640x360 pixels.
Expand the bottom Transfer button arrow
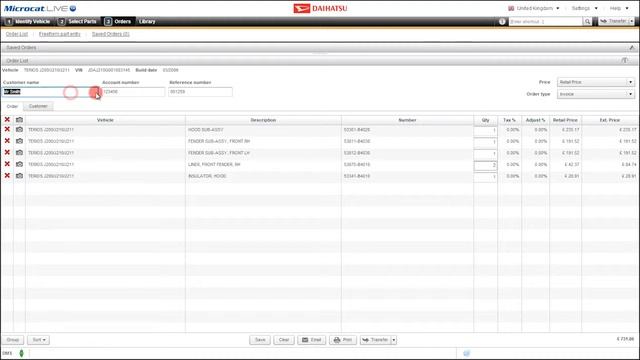[x=394, y=340]
